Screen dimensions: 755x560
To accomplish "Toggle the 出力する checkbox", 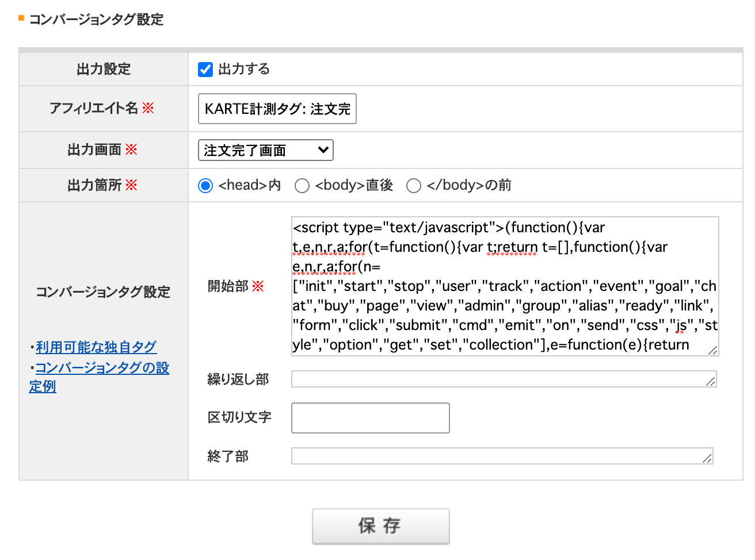I will point(205,70).
